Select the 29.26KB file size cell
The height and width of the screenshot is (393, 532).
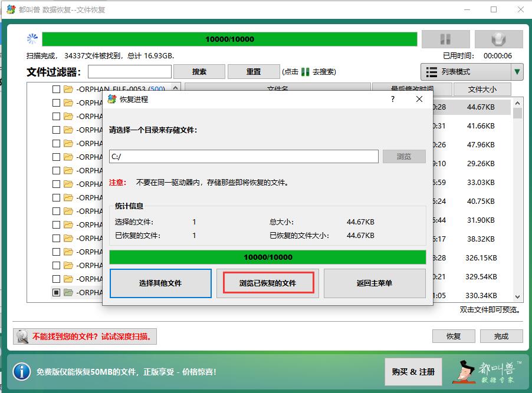481,163
